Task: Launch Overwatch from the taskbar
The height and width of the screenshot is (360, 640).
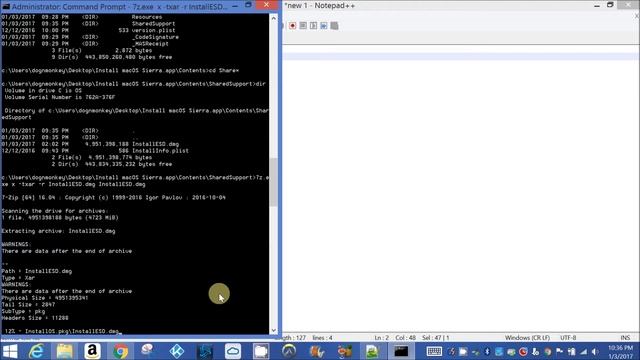Action: (289, 351)
